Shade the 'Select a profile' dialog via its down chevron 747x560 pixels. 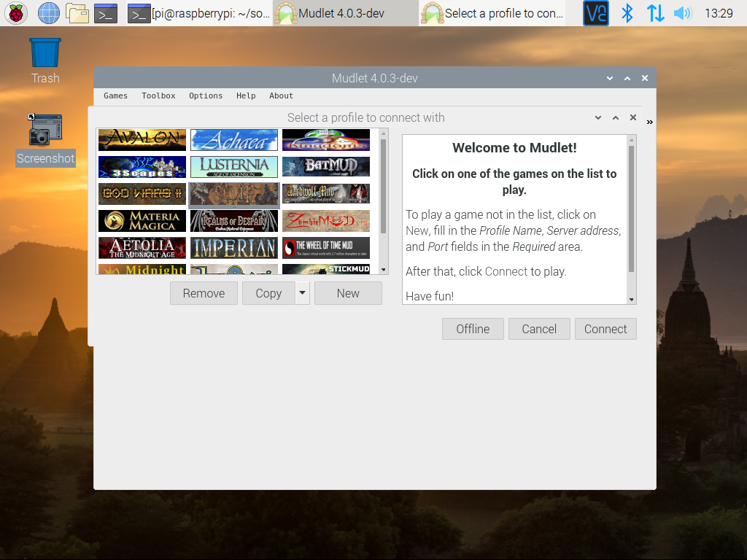pos(598,117)
